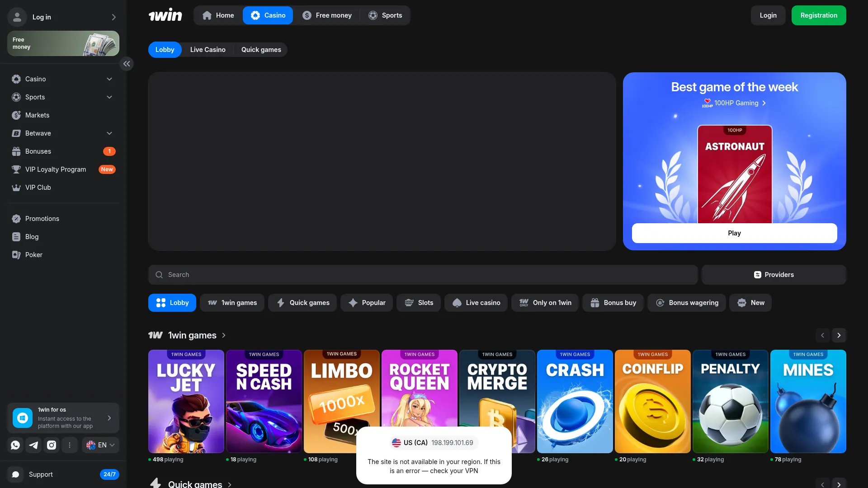
Task: Click the Windows app icon for 1win
Action: tap(23, 418)
